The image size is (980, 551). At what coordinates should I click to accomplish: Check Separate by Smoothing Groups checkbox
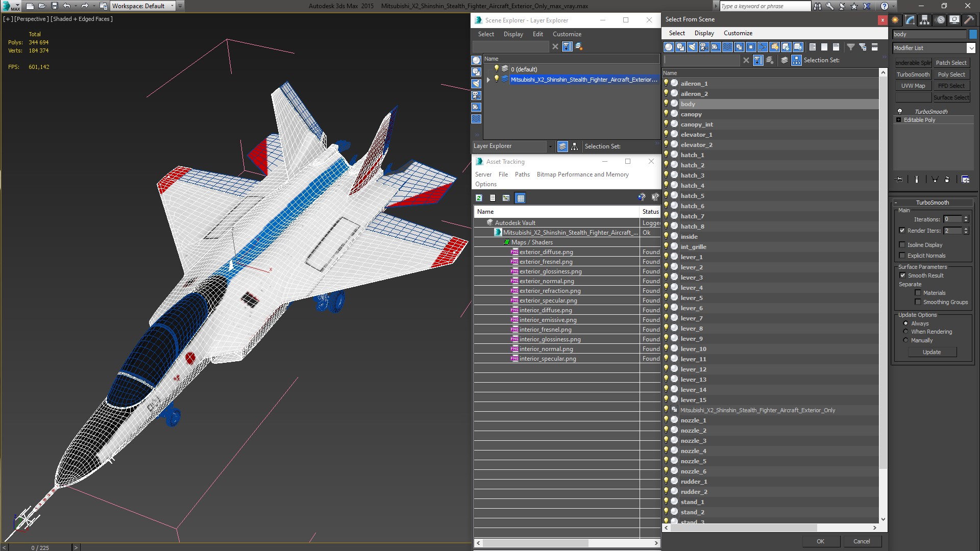click(918, 302)
